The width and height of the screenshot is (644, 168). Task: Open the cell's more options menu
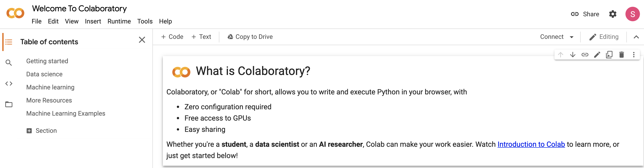pos(634,55)
